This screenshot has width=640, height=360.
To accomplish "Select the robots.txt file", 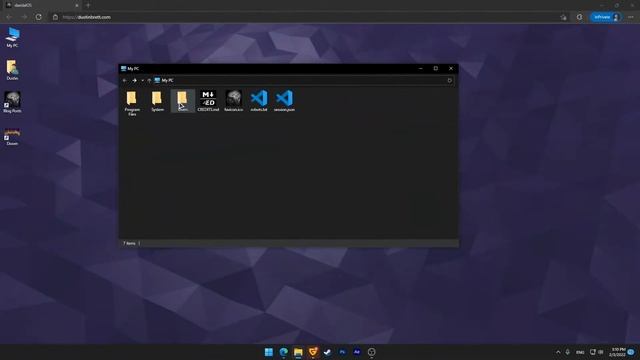I will pyautogui.click(x=259, y=101).
